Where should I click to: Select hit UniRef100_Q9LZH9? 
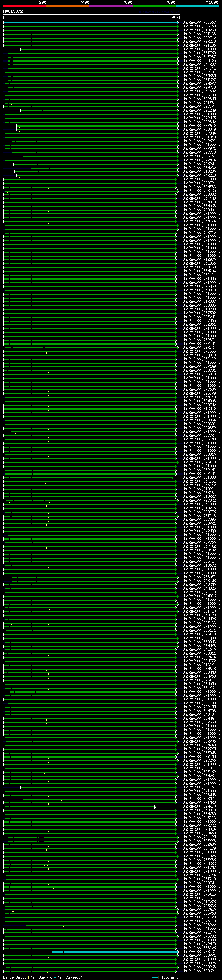[199, 110]
